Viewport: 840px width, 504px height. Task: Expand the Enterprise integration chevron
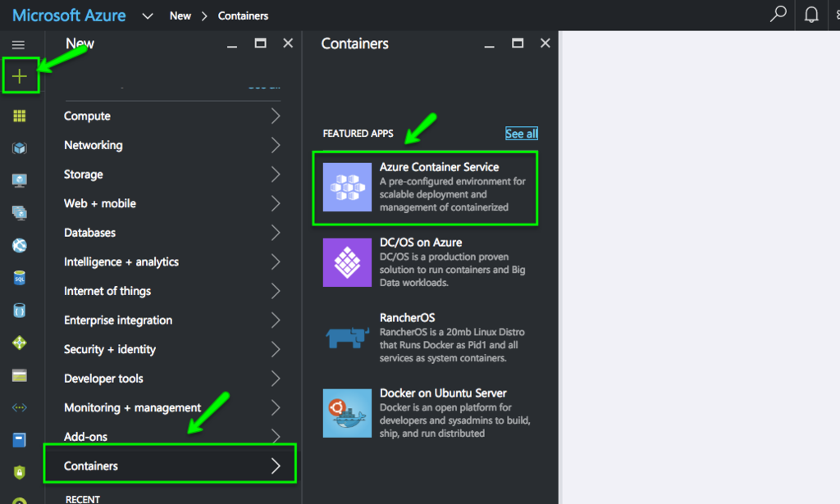(276, 320)
